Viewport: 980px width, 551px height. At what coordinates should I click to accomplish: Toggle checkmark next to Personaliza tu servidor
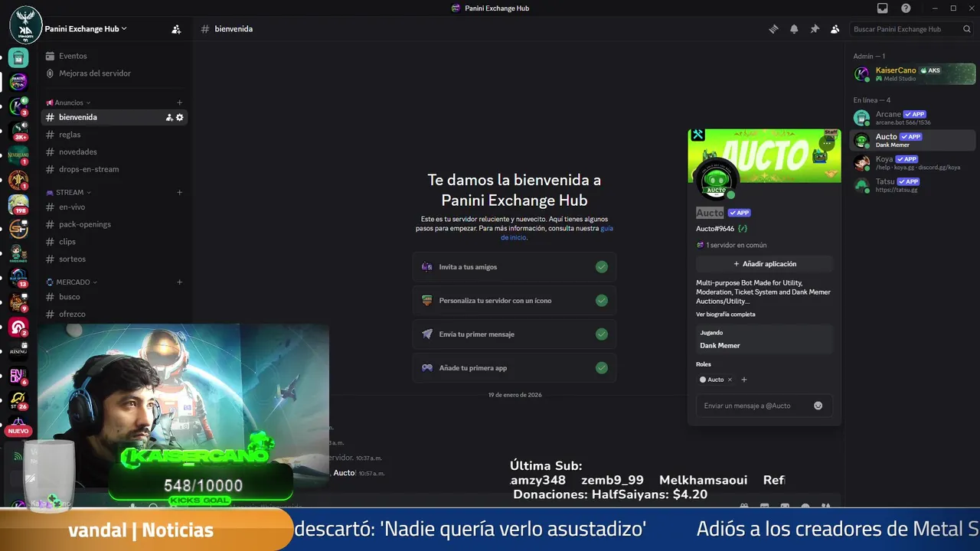click(x=602, y=301)
